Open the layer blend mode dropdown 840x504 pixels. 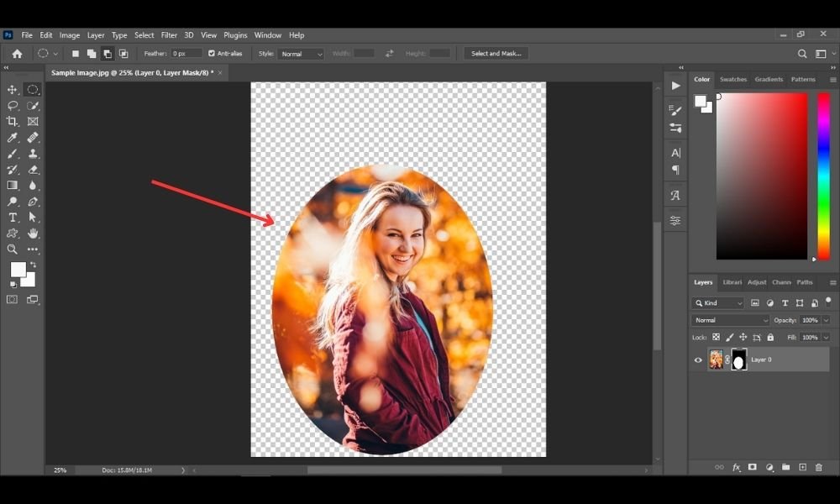[730, 320]
